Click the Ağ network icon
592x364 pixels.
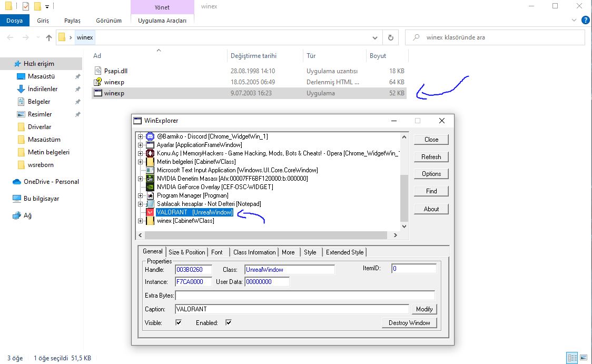[x=17, y=215]
